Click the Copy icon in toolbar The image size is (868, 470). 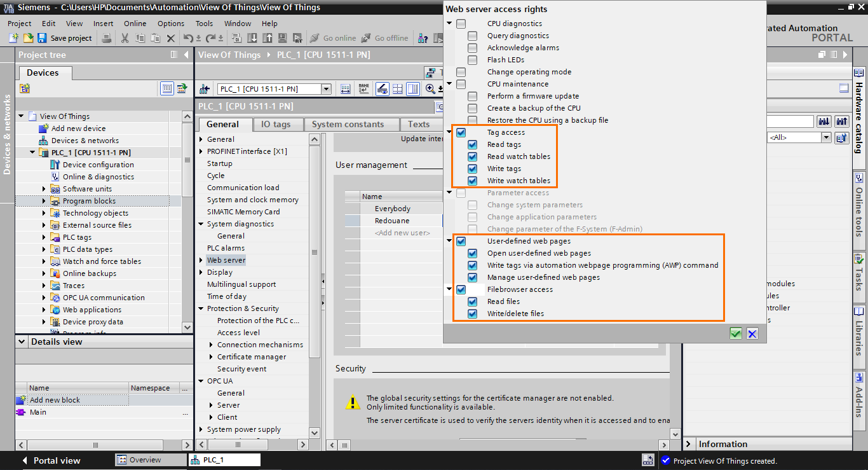coord(140,38)
